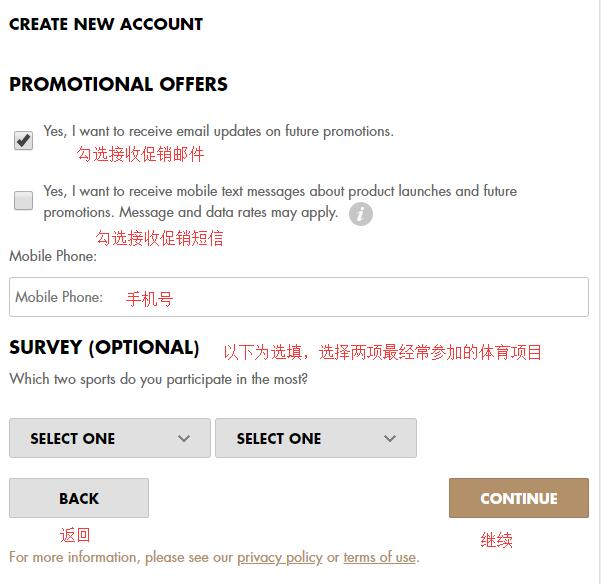Click the info icon beside data rates

point(361,214)
